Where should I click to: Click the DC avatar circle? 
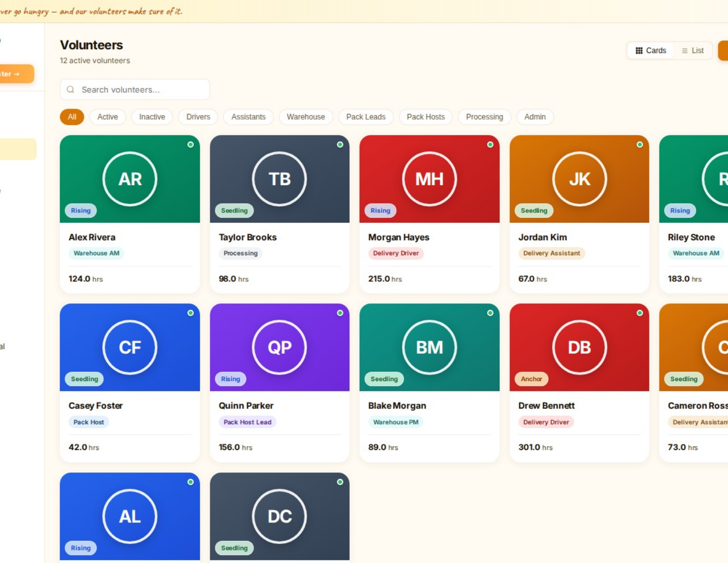tap(279, 516)
